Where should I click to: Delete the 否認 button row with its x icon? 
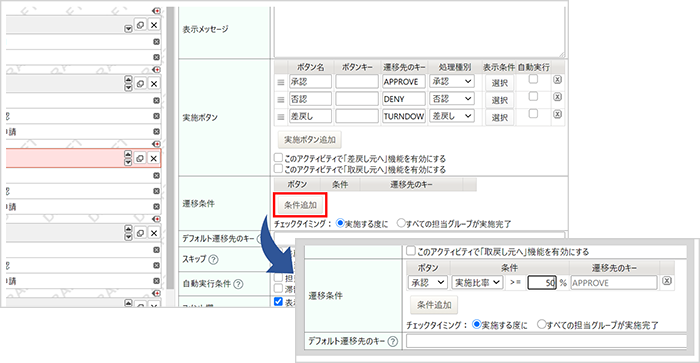(557, 97)
